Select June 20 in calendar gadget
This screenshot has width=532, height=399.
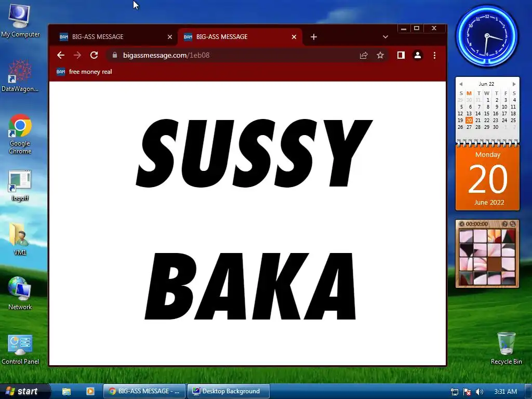[469, 120]
